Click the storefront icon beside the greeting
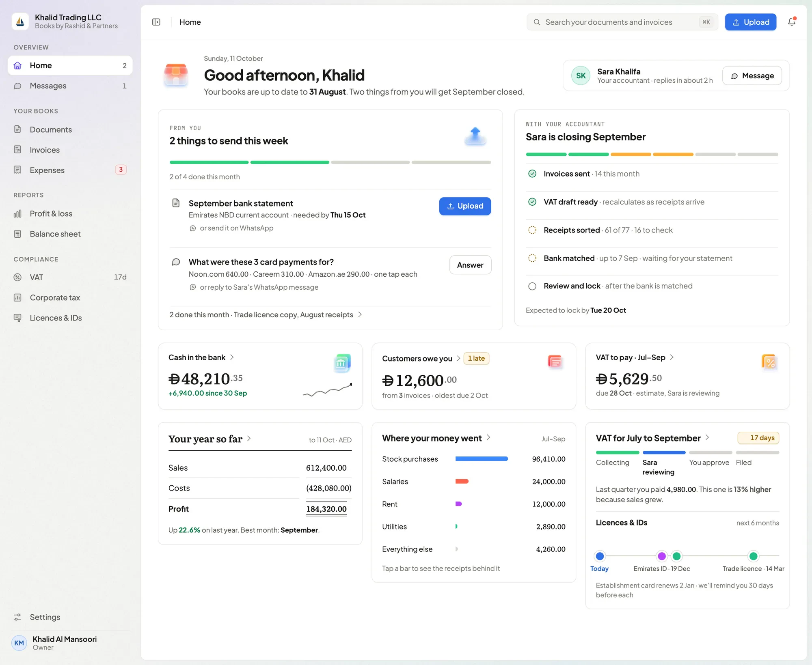812x665 pixels. click(176, 75)
